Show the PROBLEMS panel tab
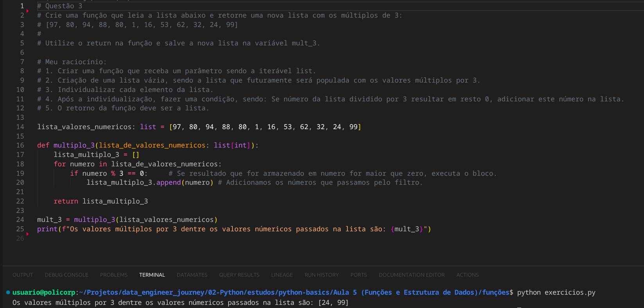This screenshot has height=308, width=644. coord(114,275)
